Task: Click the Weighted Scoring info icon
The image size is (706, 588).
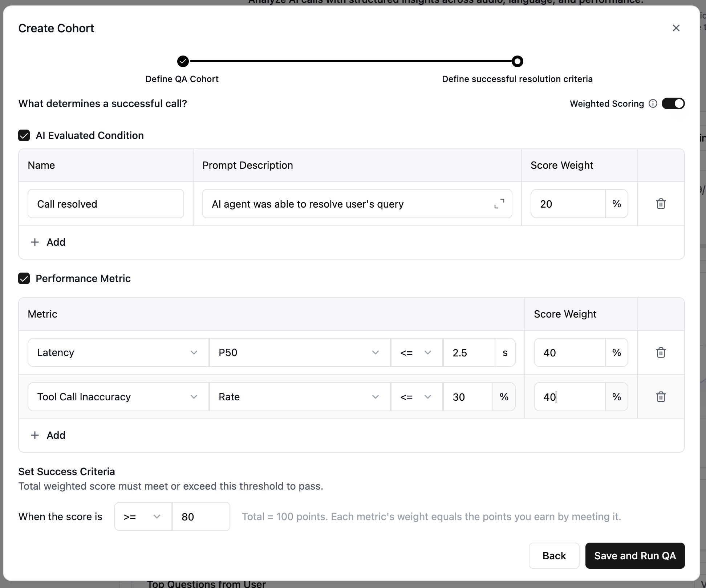Action: (x=653, y=104)
